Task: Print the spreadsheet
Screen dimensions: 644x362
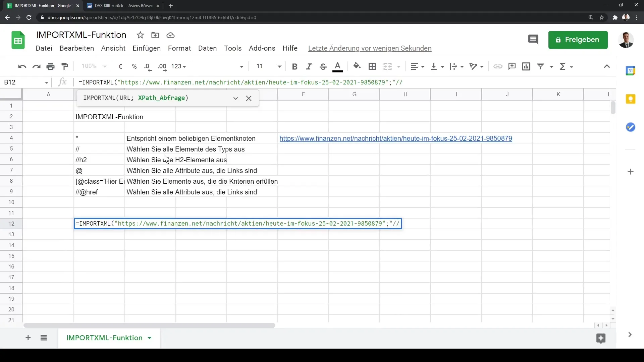Action: tap(51, 66)
